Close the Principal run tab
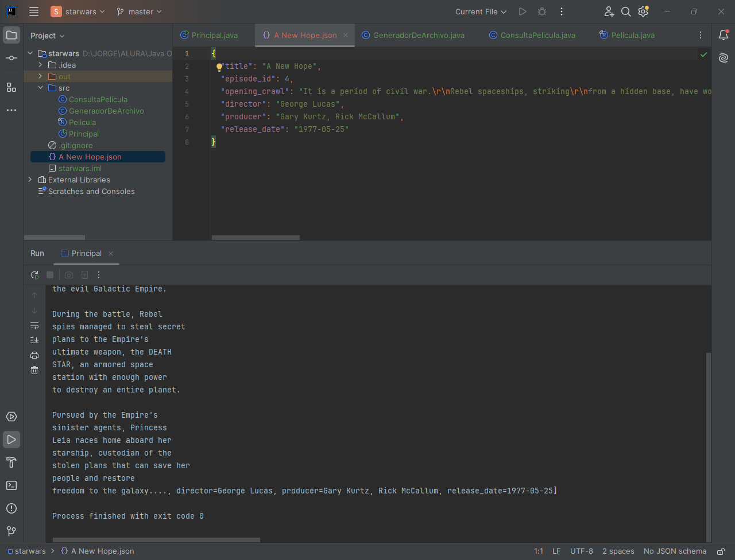Screen dimensions: 735x560 tap(111, 254)
